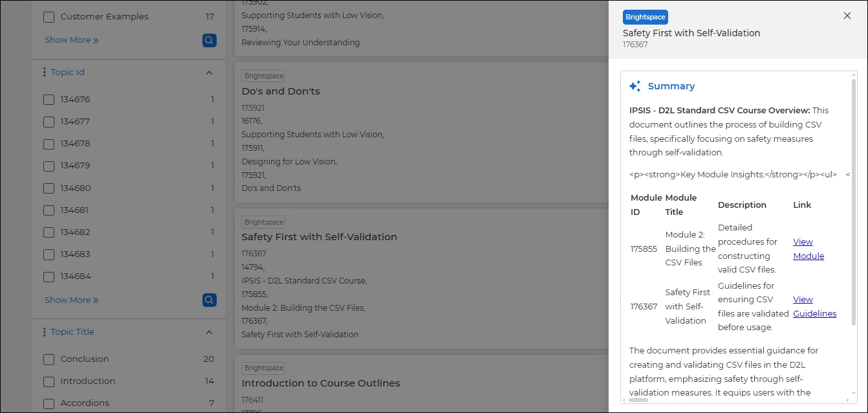
Task: Enable the Introduction filter checkbox
Action: tap(49, 381)
